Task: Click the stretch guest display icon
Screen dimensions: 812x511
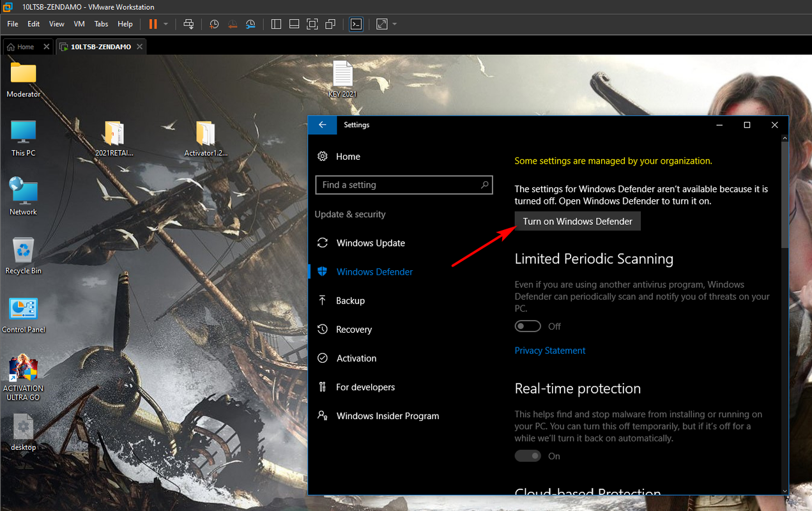Action: click(x=382, y=24)
